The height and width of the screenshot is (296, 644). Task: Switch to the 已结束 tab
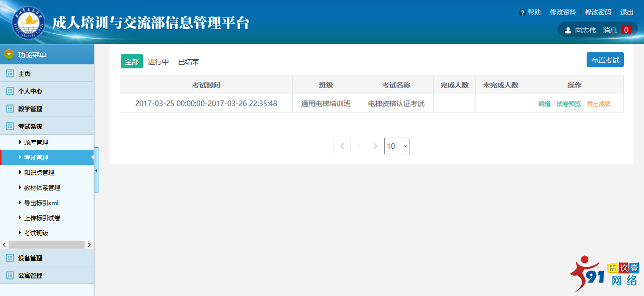click(189, 61)
